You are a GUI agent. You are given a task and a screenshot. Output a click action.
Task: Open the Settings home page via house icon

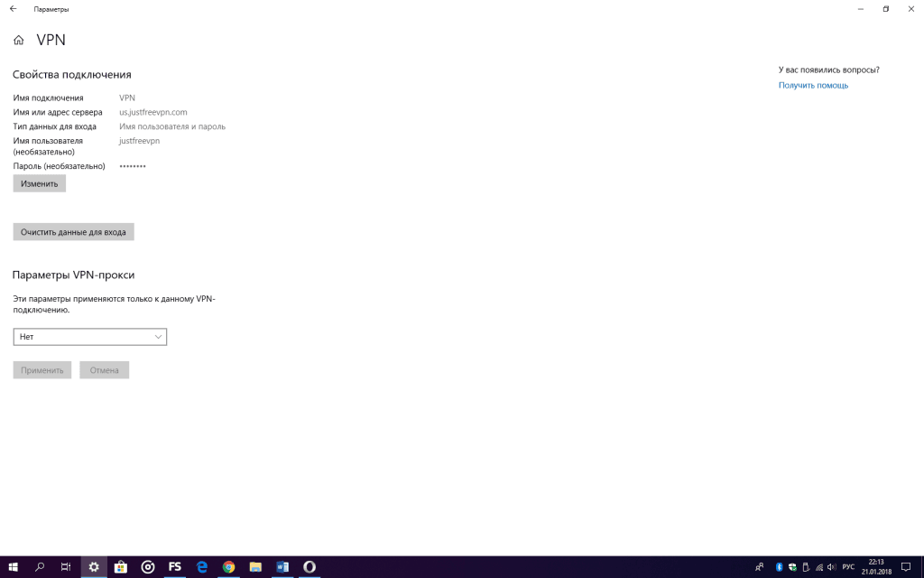click(19, 40)
